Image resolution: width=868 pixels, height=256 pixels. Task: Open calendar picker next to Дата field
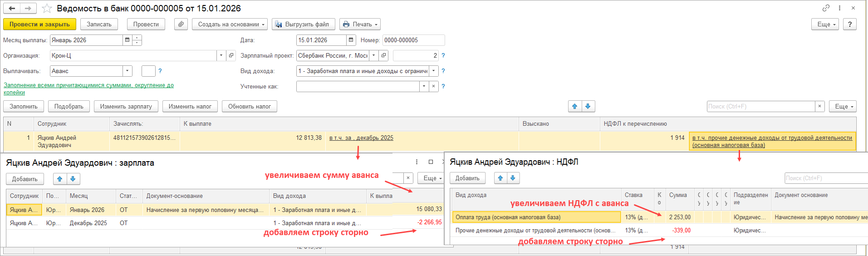click(351, 40)
